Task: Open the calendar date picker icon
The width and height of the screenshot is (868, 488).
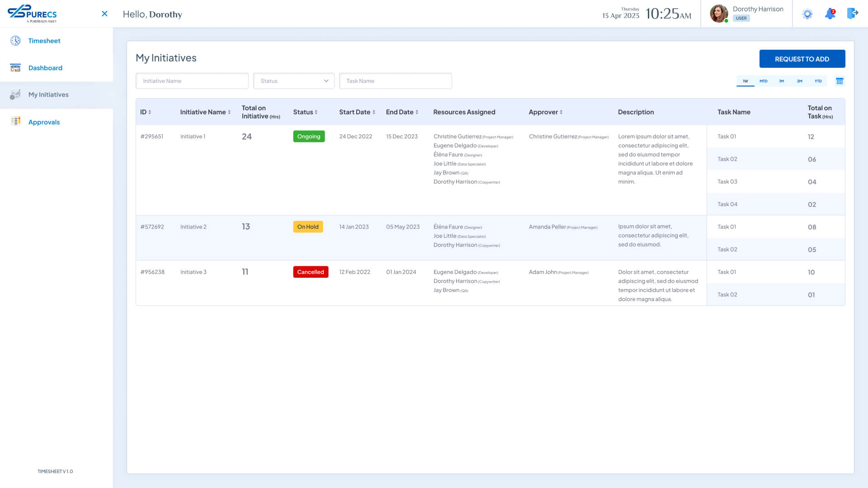Action: point(840,81)
